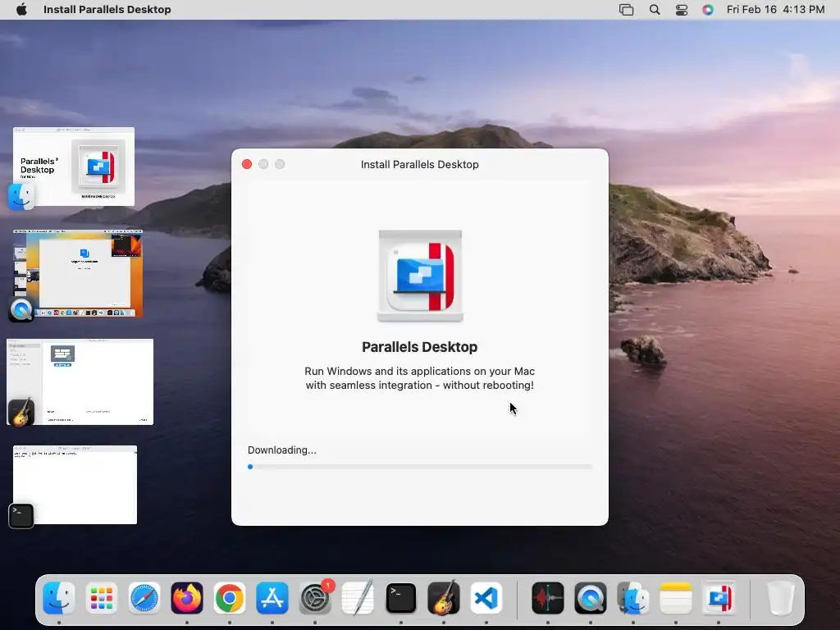Open the Trash in the dock
840x630 pixels.
781,598
